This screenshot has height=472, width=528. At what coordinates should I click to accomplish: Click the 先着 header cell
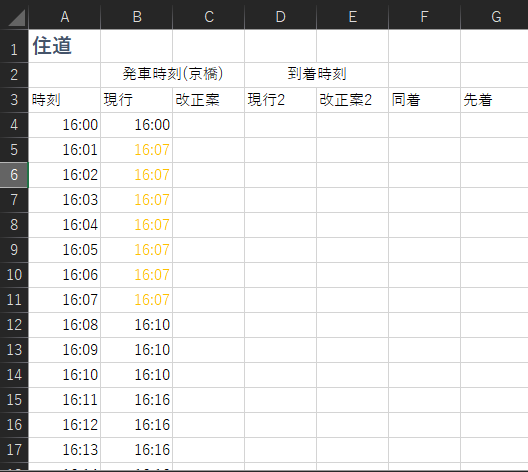(495, 100)
